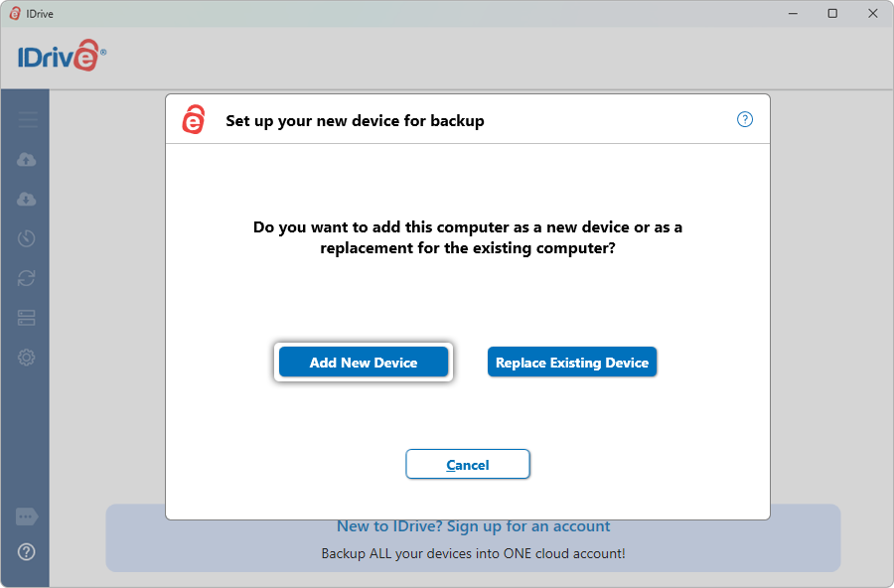Choose Replace Existing Device

coord(572,363)
